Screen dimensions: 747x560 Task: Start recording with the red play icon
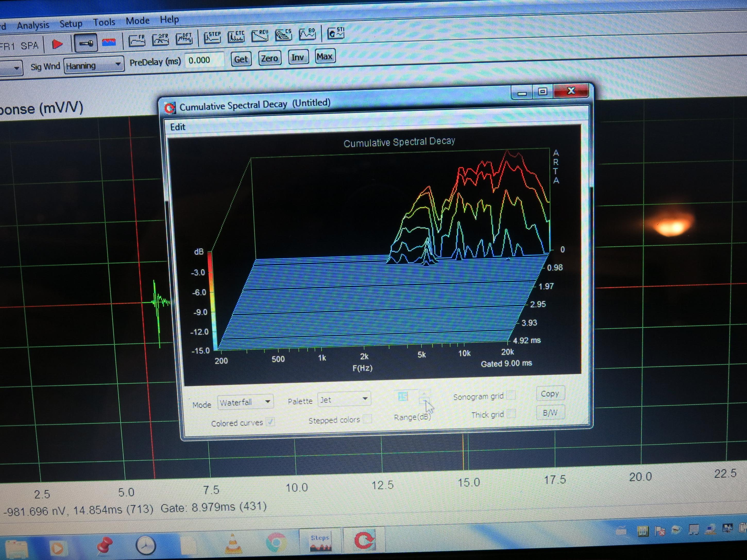pos(57,44)
